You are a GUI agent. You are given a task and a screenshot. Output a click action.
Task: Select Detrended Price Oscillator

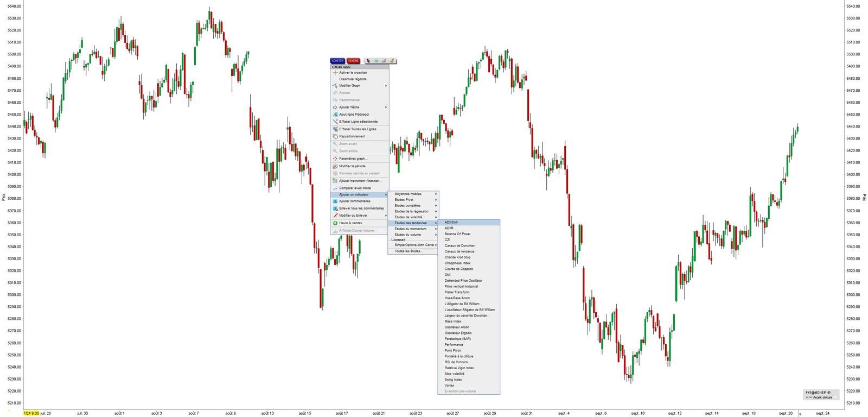coord(469,281)
